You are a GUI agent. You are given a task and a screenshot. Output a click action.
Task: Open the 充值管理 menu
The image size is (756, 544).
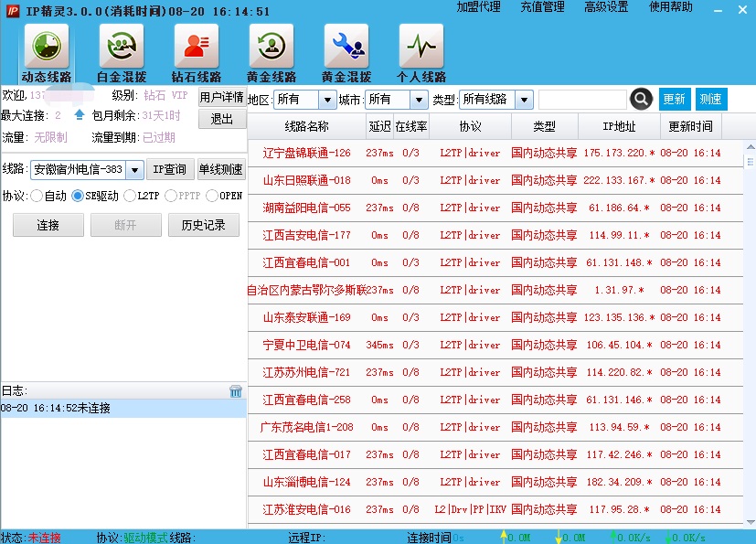point(542,7)
